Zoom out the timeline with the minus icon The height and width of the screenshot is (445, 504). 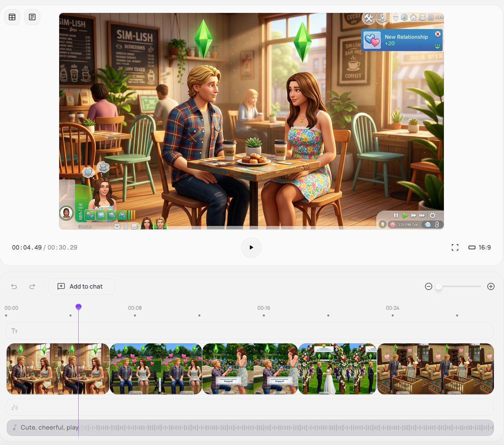(x=428, y=286)
